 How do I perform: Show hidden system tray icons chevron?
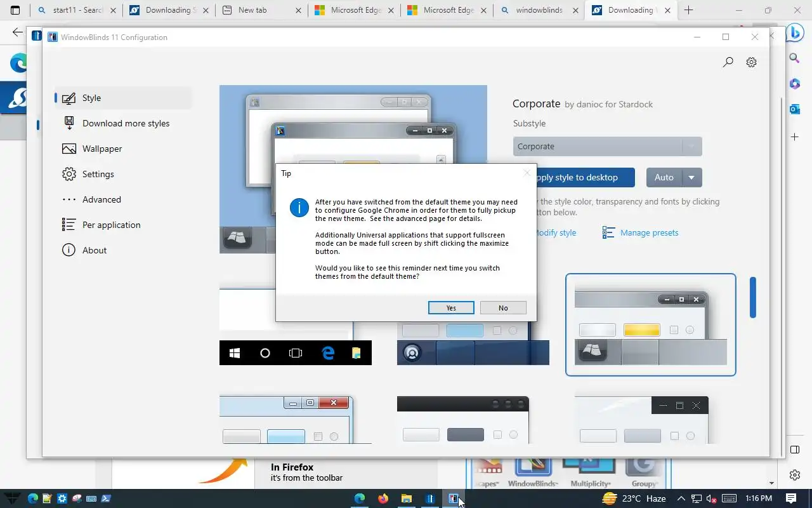tap(681, 498)
